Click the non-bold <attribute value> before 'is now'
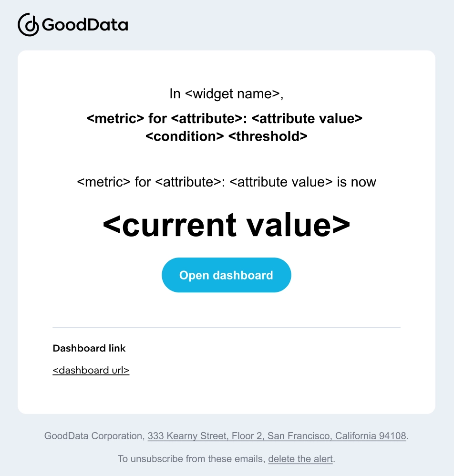454x476 pixels. pos(281,182)
